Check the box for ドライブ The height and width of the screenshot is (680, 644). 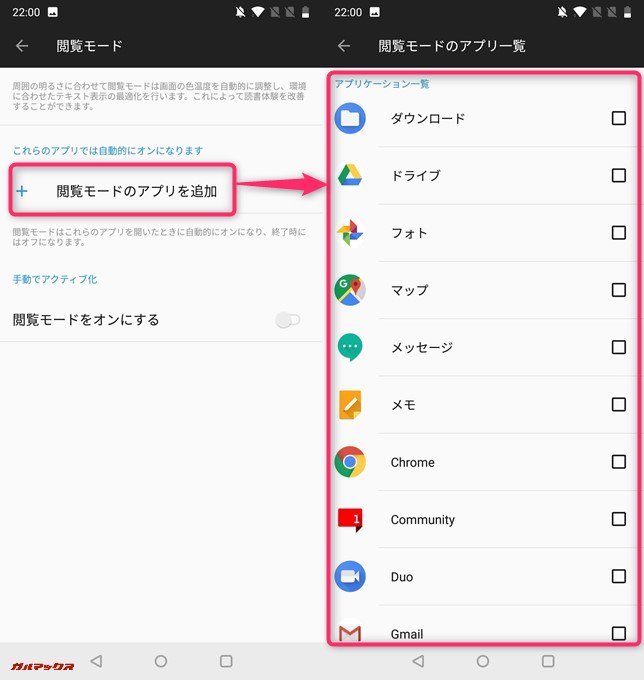pyautogui.click(x=618, y=176)
